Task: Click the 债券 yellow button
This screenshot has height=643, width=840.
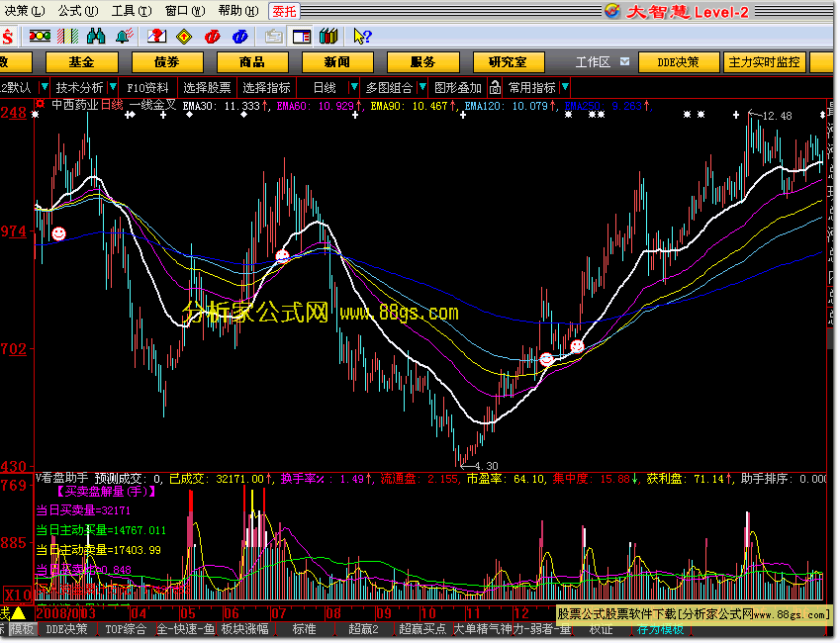Action: point(166,62)
